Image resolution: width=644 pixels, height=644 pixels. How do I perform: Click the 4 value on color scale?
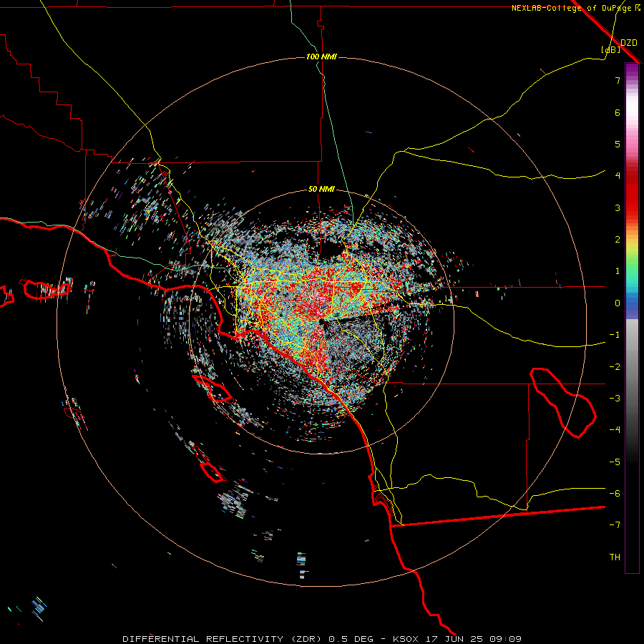(618, 176)
